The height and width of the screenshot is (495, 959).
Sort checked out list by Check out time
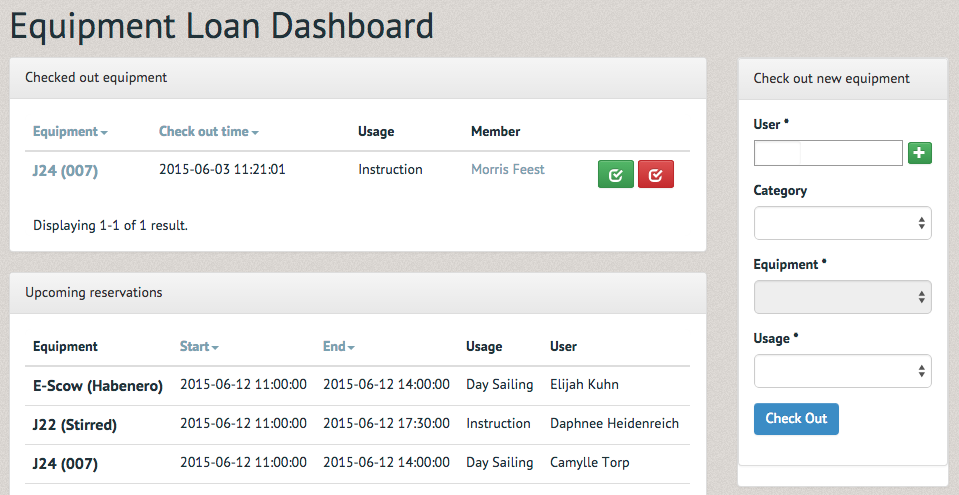[209, 132]
